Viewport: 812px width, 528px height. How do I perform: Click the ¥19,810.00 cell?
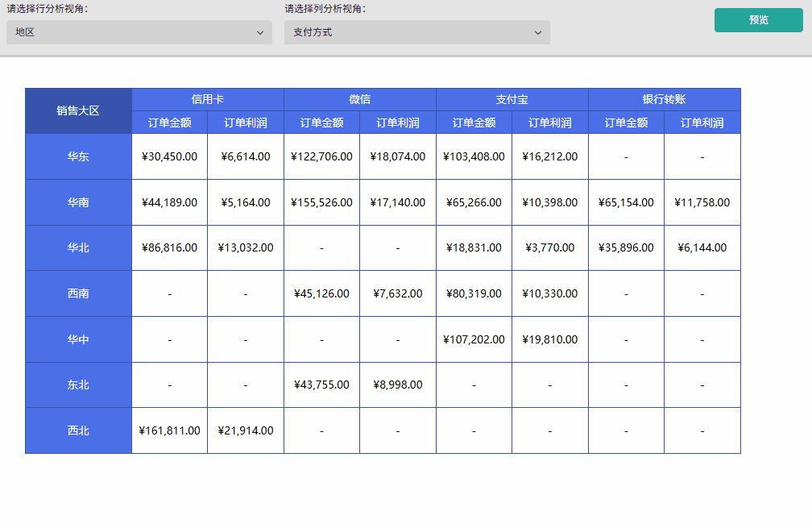click(x=550, y=339)
